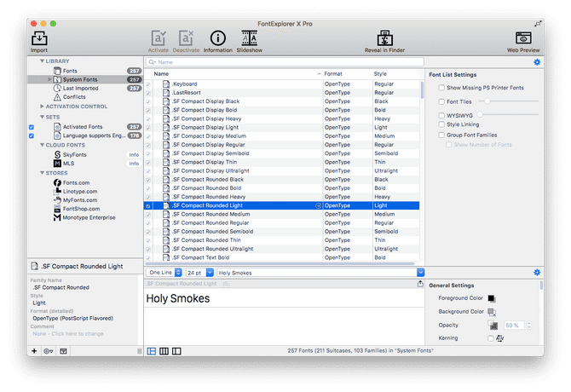Click the add plus button
571x392 pixels.
[x=34, y=351]
